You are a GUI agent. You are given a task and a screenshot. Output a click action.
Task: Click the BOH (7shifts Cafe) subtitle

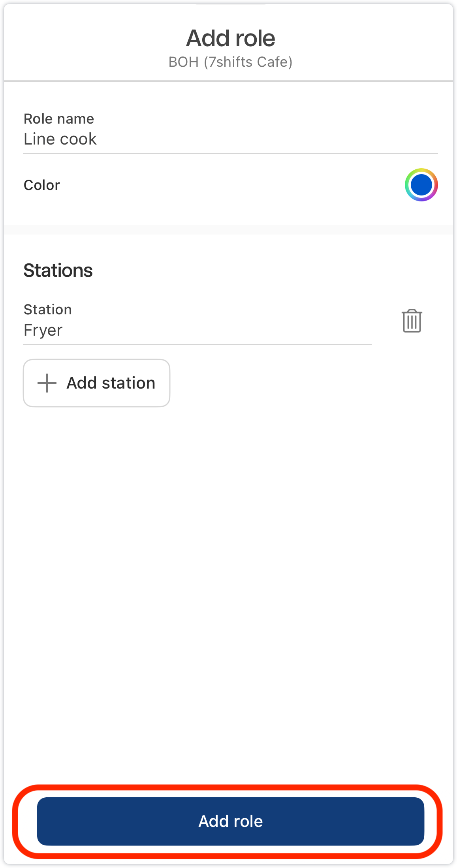pyautogui.click(x=231, y=62)
